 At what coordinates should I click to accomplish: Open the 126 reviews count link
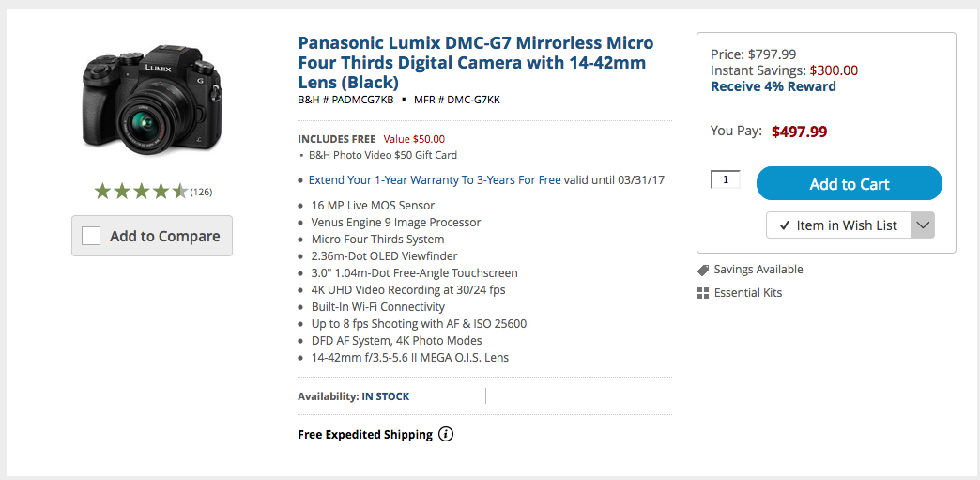click(x=201, y=192)
